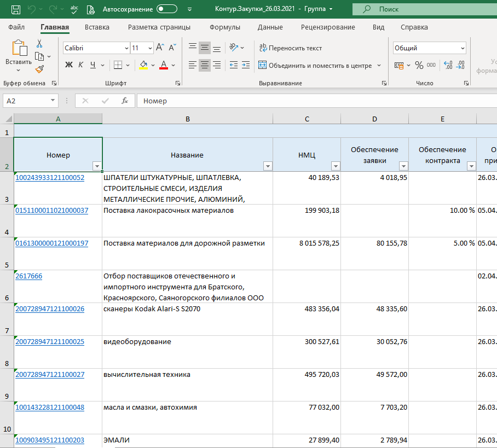Run the spelling check icon
This screenshot has width=497, height=448.
74,9
